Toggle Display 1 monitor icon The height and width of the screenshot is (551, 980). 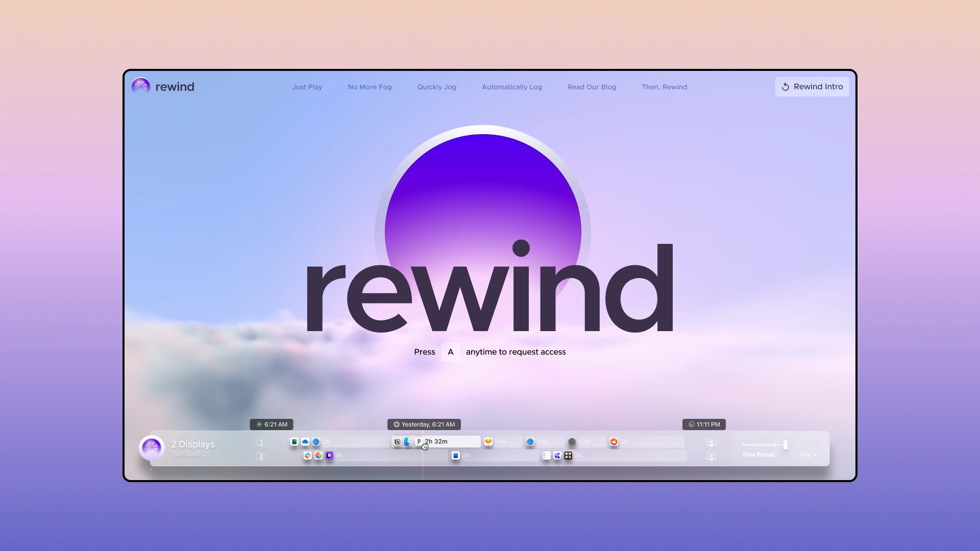click(261, 442)
